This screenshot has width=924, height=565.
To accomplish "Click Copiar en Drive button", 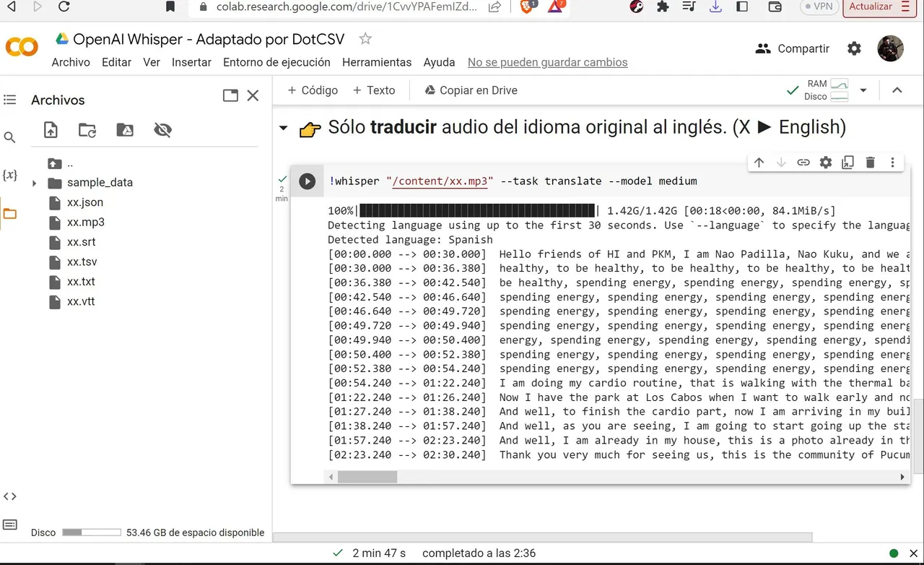I will pyautogui.click(x=471, y=90).
